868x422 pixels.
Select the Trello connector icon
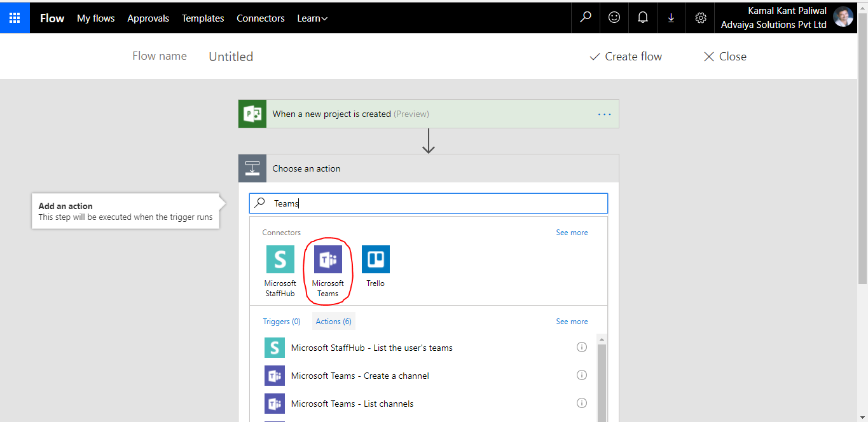[376, 259]
